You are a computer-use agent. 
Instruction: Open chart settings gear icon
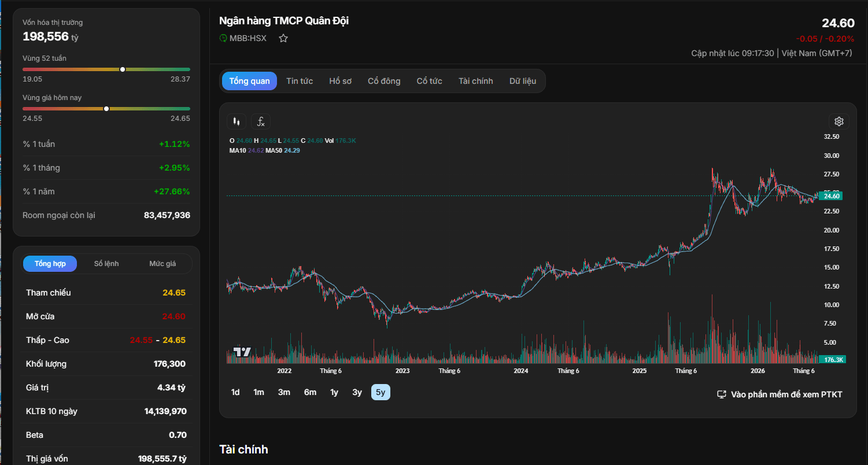[x=839, y=121]
